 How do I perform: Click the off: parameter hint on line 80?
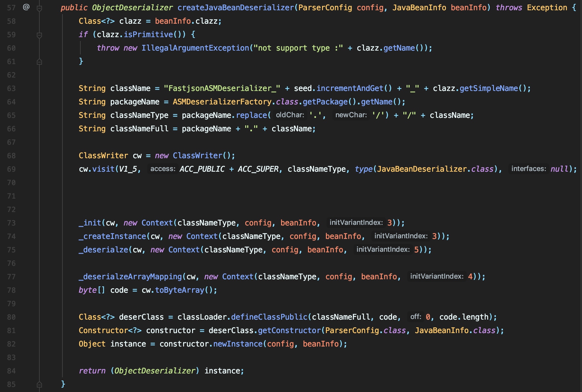[416, 317]
